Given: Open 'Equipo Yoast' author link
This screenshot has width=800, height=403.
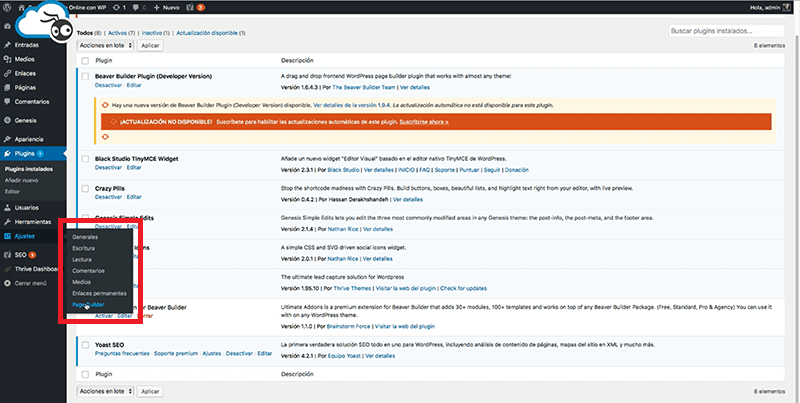Looking at the screenshot, I should tap(346, 356).
